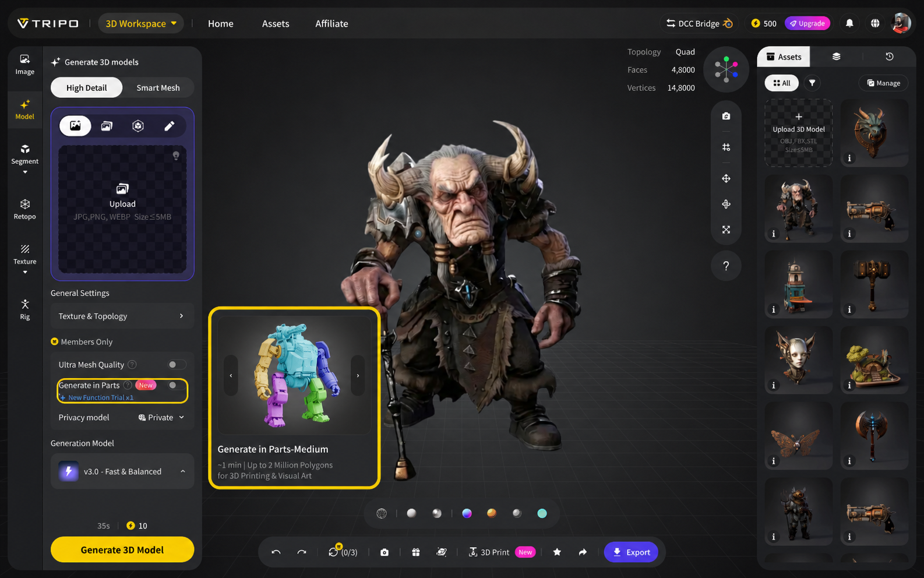
Task: Open the notifications bell
Action: [849, 23]
